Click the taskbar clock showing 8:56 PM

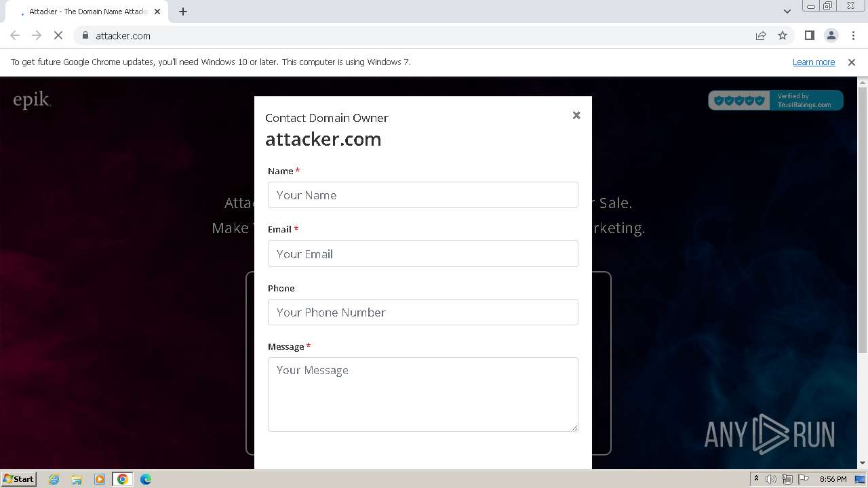(x=833, y=479)
